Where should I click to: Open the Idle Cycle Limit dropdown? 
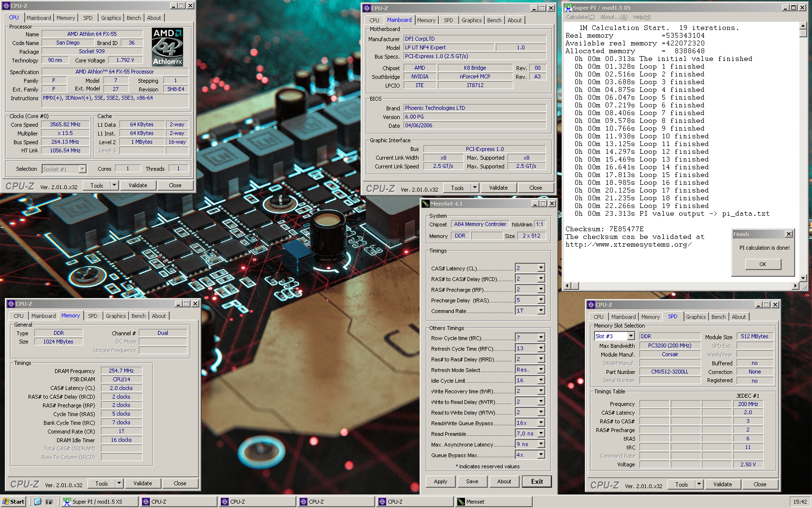click(x=541, y=380)
